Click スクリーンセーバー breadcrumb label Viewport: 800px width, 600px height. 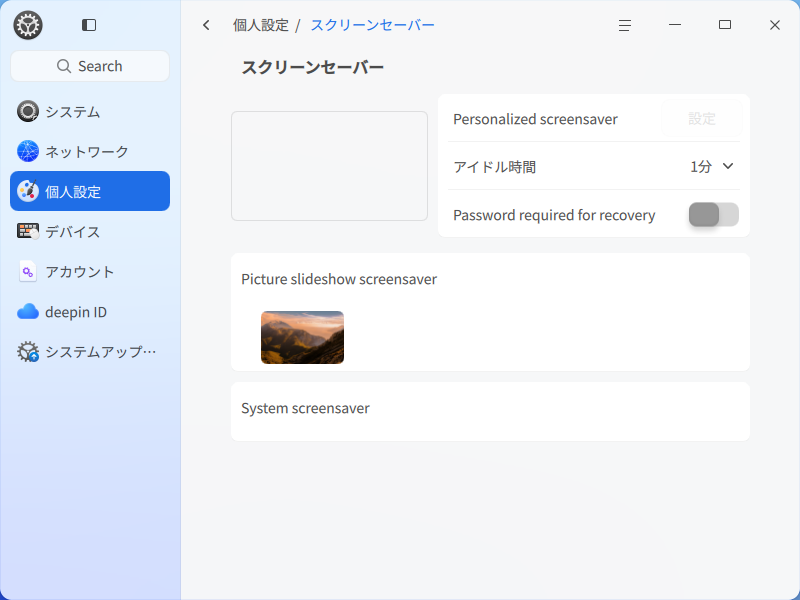(372, 25)
